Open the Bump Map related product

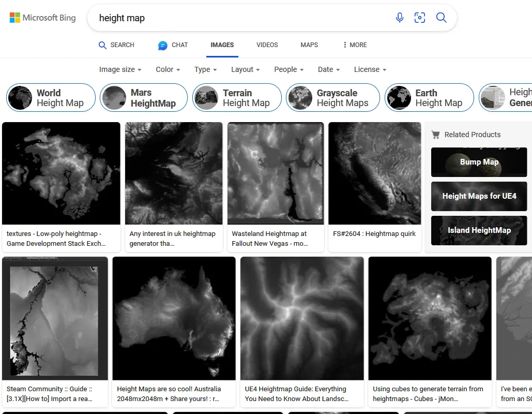point(479,162)
